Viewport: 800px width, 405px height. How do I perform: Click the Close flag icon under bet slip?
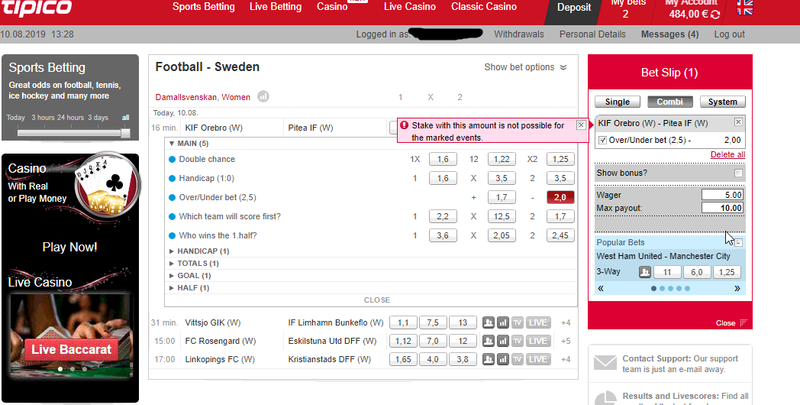click(x=743, y=323)
